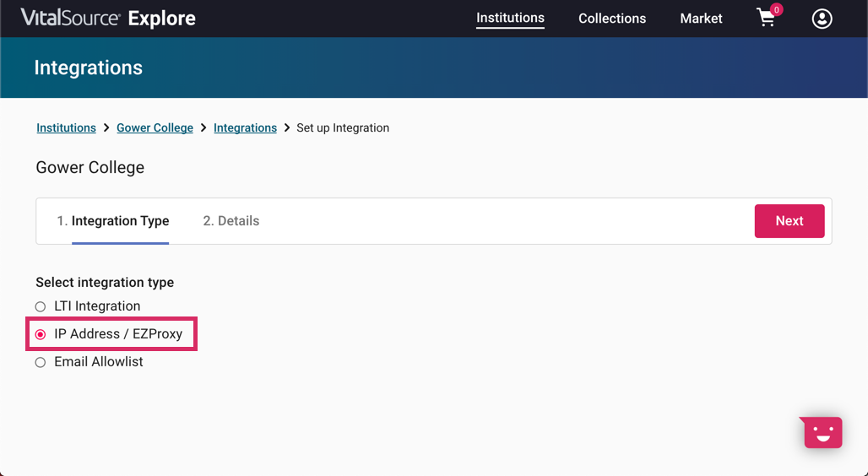The height and width of the screenshot is (476, 868).
Task: Open the shopping cart
Action: [766, 19]
